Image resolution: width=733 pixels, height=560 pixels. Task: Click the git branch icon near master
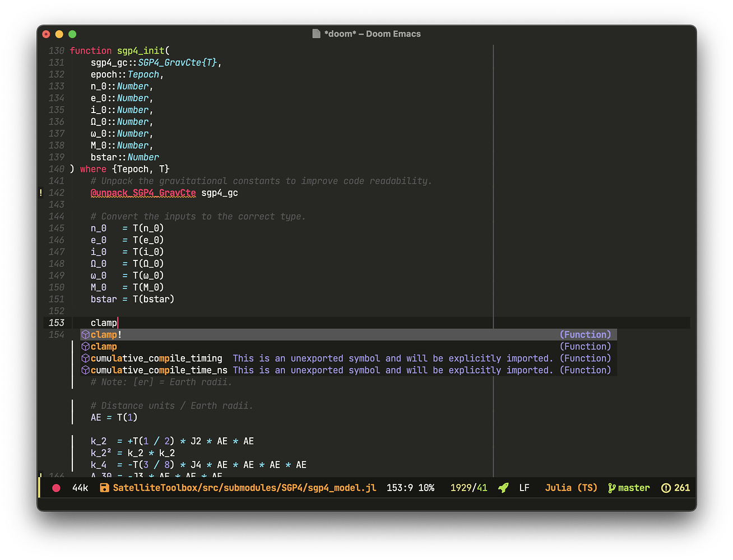(x=611, y=488)
